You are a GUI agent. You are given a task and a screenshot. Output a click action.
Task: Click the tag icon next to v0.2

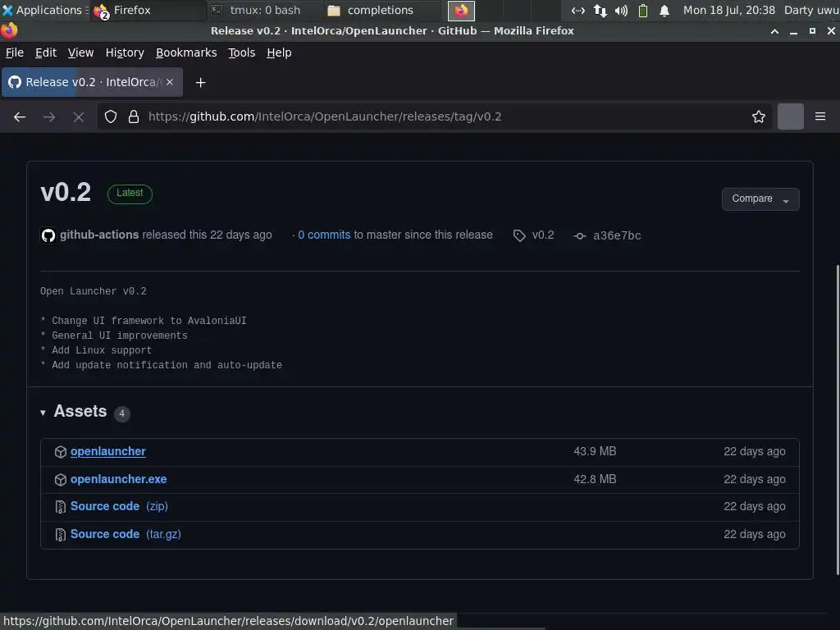tap(519, 235)
